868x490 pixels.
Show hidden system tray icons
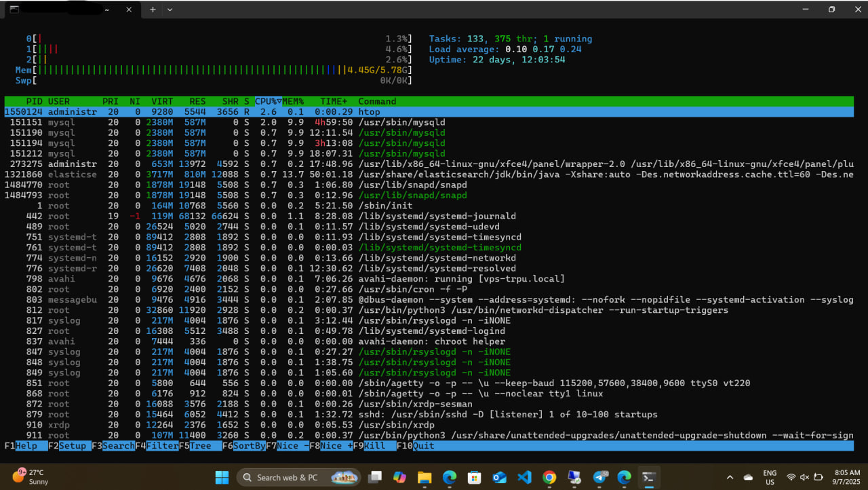(x=730, y=477)
